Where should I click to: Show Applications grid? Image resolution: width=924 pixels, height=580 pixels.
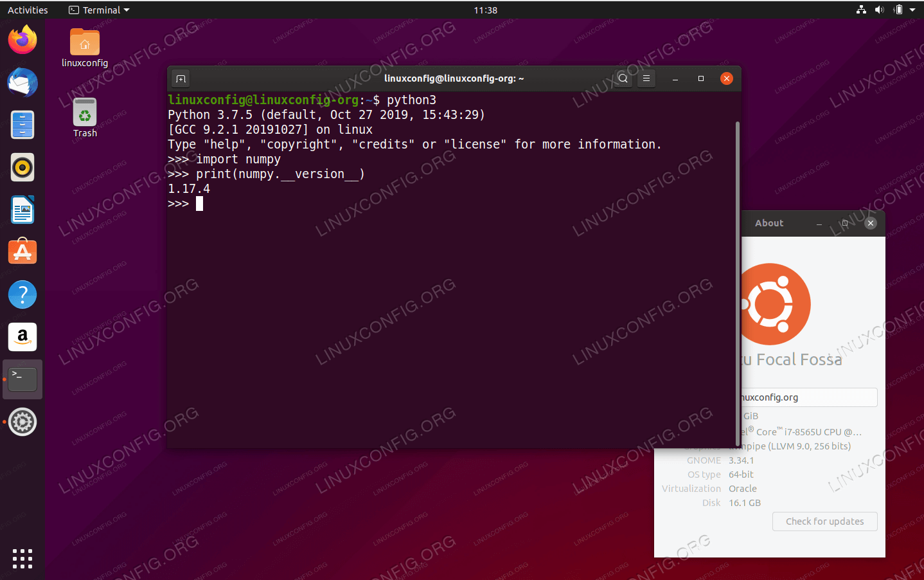coord(22,558)
